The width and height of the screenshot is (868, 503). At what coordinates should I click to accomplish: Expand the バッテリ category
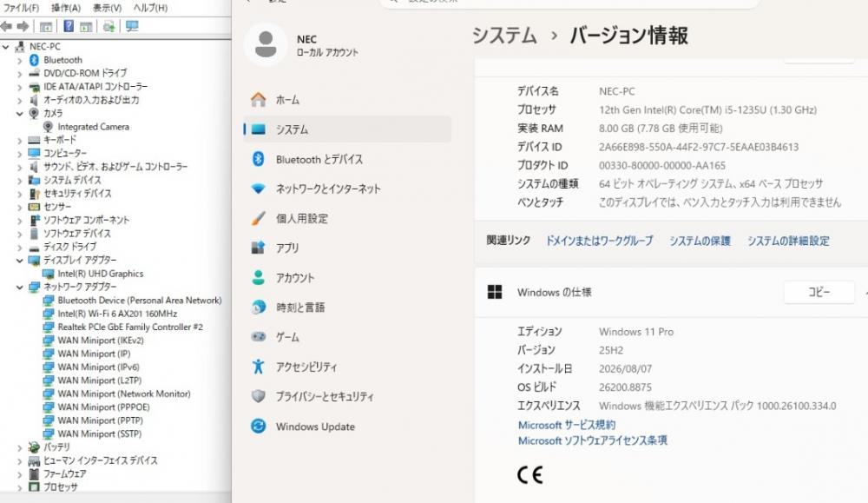tap(19, 447)
